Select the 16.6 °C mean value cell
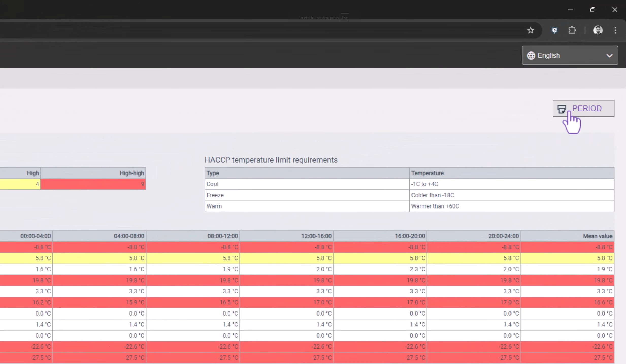Image resolution: width=626 pixels, height=364 pixels. click(567, 302)
